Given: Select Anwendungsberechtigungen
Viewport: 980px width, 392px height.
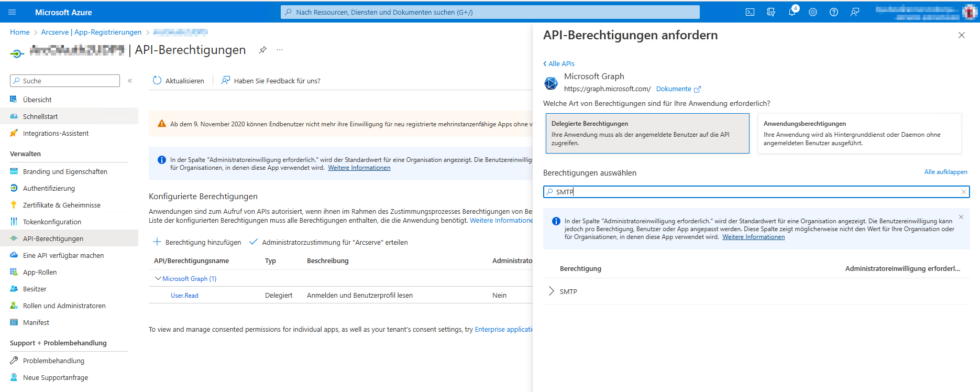Looking at the screenshot, I should coord(860,134).
